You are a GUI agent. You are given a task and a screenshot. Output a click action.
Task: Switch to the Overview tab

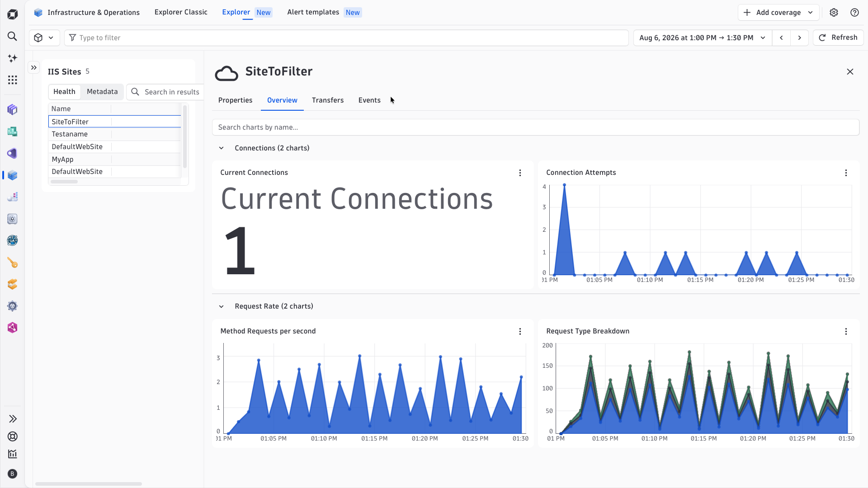point(282,100)
